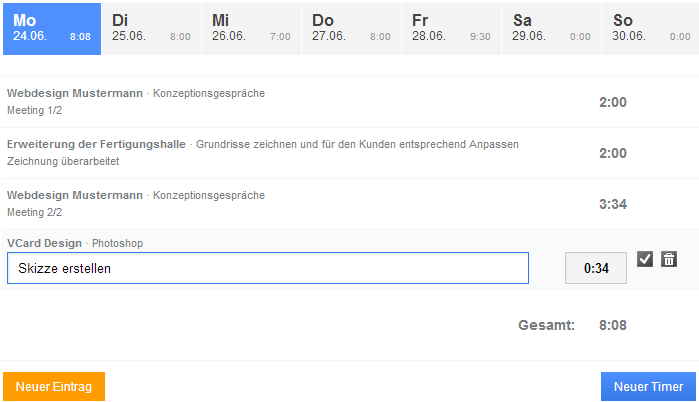This screenshot has height=402, width=699.
Task: Delete the entry using the trash icon
Action: pyautogui.click(x=669, y=260)
